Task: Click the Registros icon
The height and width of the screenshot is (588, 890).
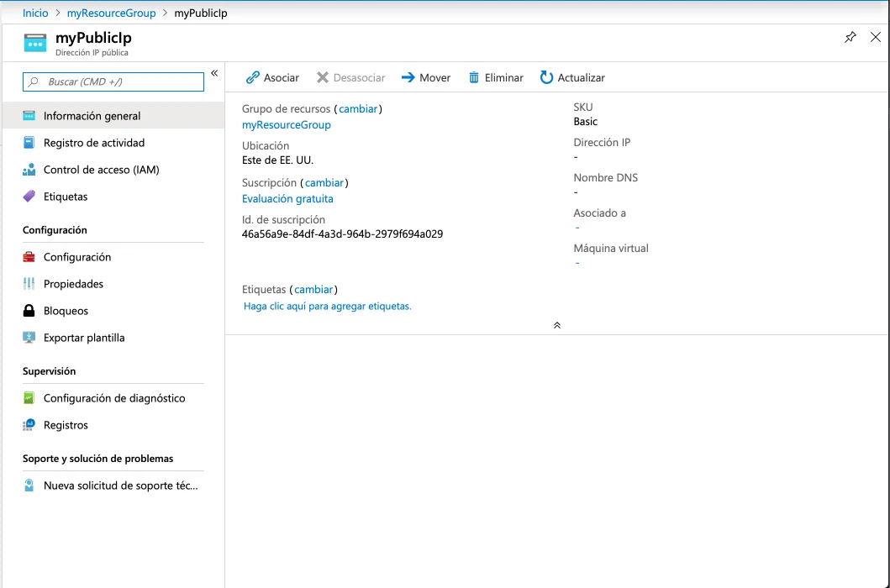Action: pyautogui.click(x=29, y=425)
